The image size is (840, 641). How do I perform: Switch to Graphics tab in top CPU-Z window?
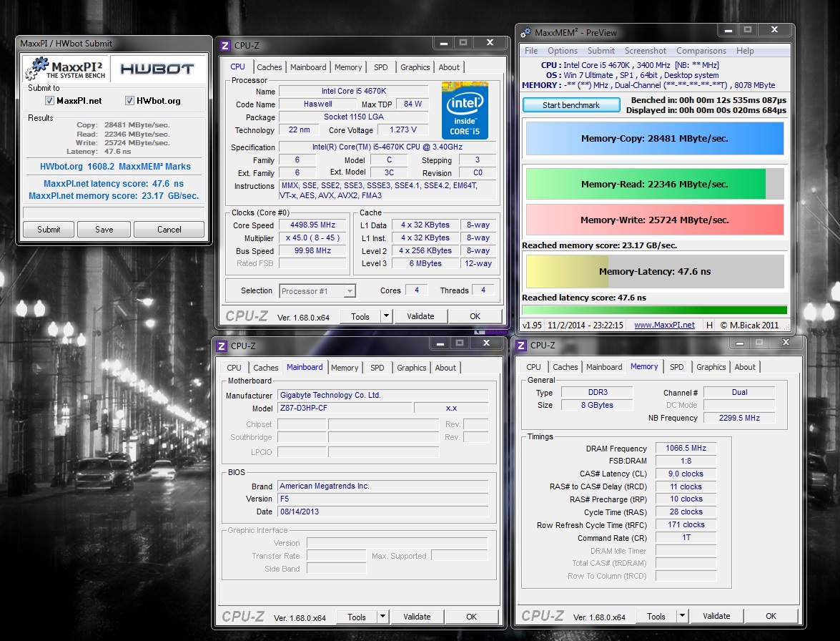[x=415, y=67]
